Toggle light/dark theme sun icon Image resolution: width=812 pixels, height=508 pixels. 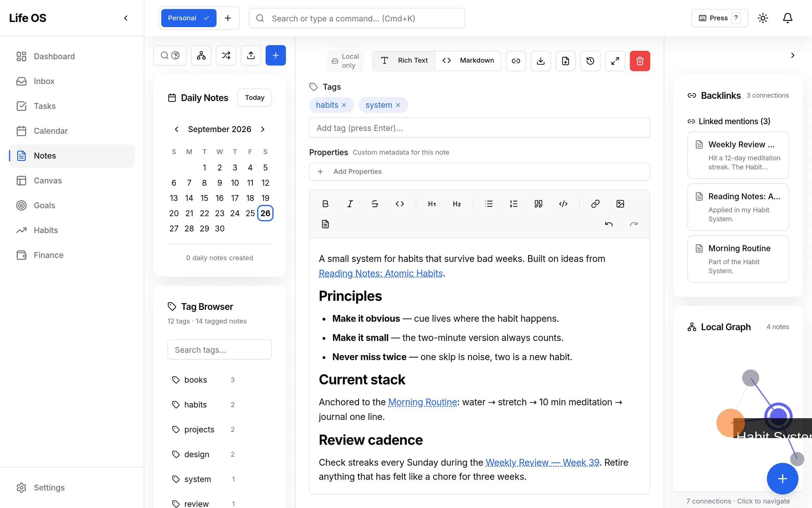point(763,18)
